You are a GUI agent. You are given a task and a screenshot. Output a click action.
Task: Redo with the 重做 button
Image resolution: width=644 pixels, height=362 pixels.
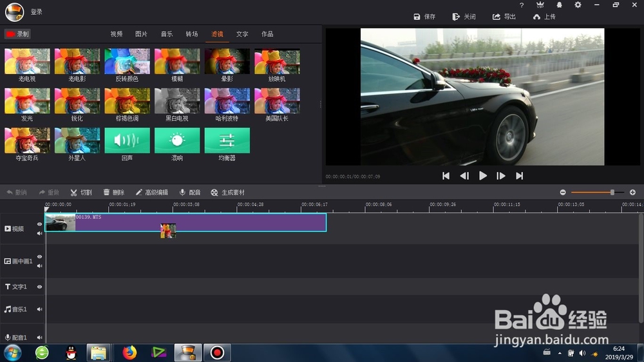click(x=49, y=193)
